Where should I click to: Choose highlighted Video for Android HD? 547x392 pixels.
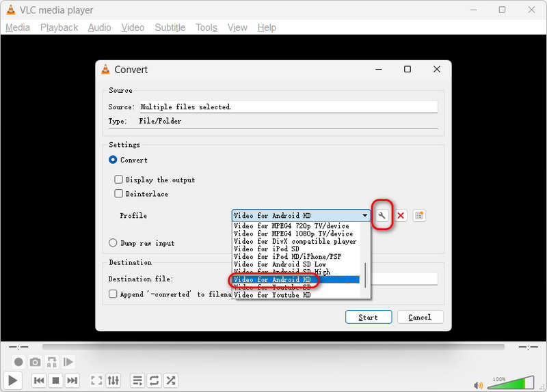[x=296, y=279]
